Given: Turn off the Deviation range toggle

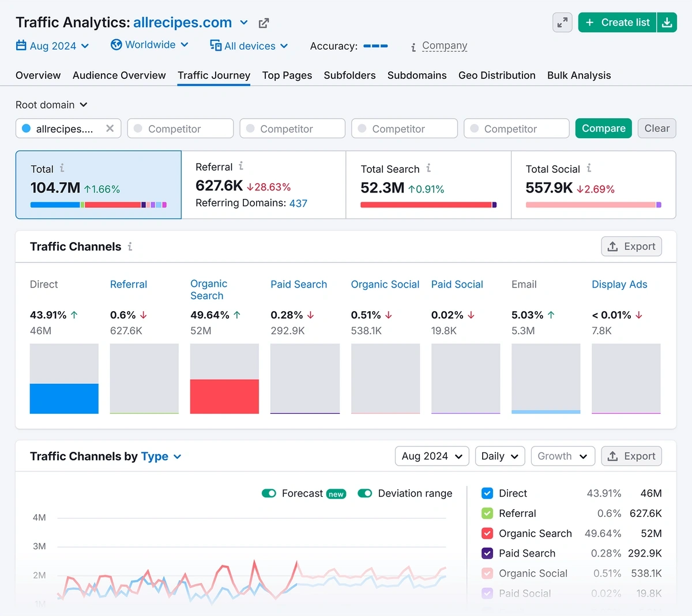Looking at the screenshot, I should coord(364,493).
